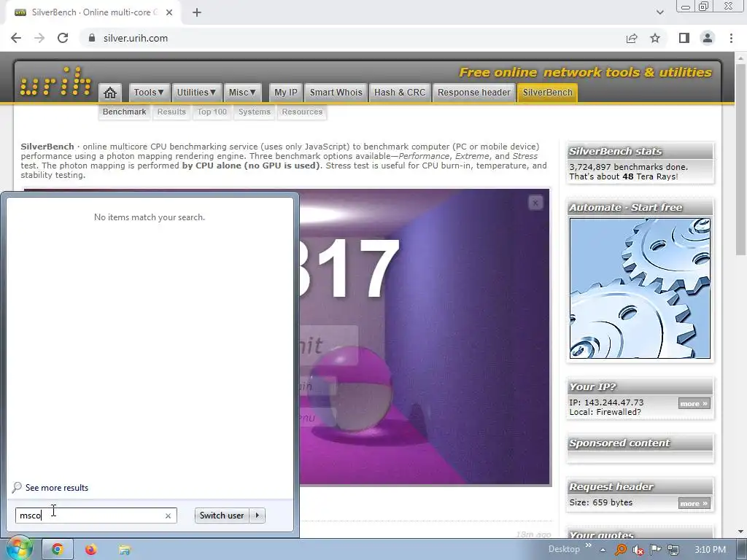Reload the page

click(x=63, y=38)
